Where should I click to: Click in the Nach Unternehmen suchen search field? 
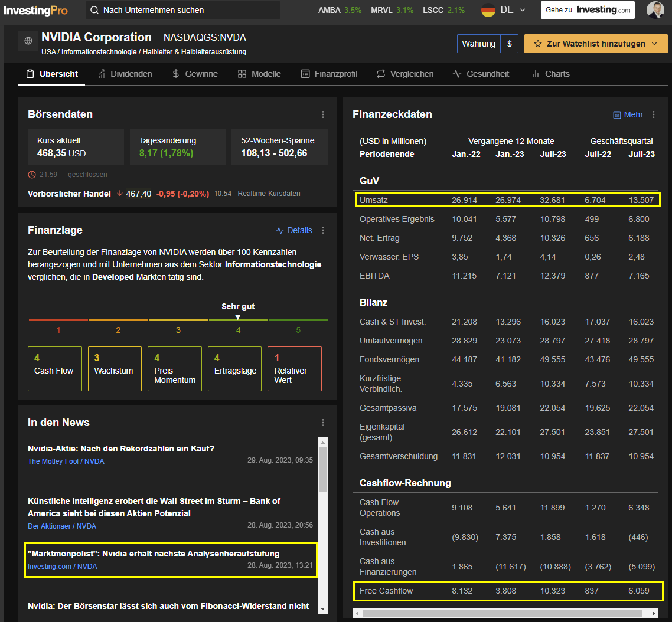point(183,10)
